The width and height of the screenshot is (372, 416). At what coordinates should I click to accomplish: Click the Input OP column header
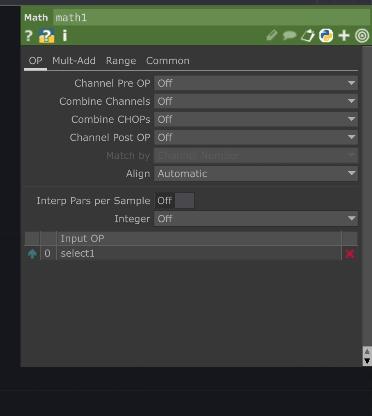coord(199,239)
